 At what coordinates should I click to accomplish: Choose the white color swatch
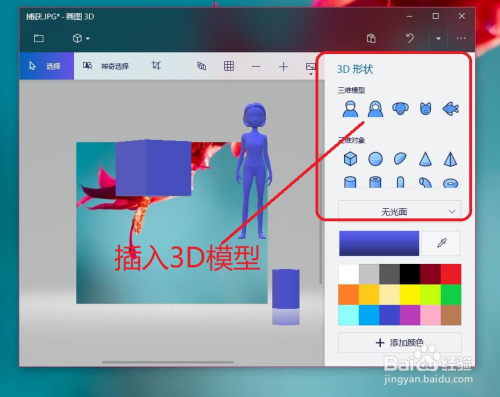point(349,274)
